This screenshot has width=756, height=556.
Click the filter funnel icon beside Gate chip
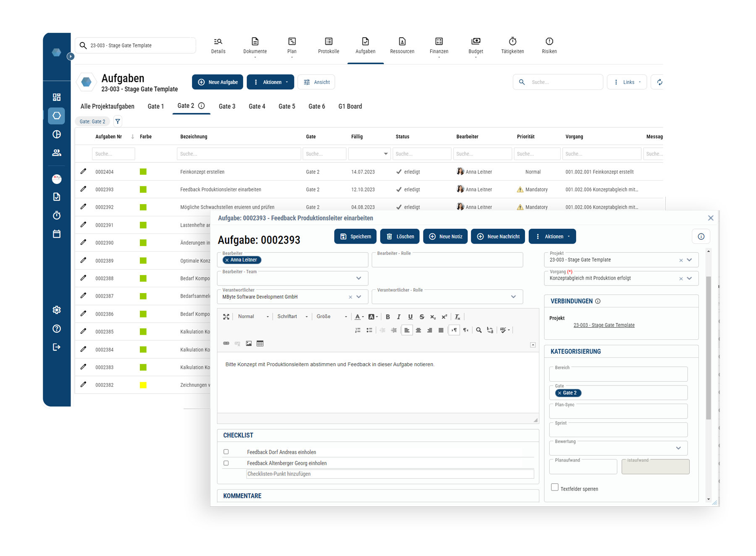pyautogui.click(x=118, y=121)
